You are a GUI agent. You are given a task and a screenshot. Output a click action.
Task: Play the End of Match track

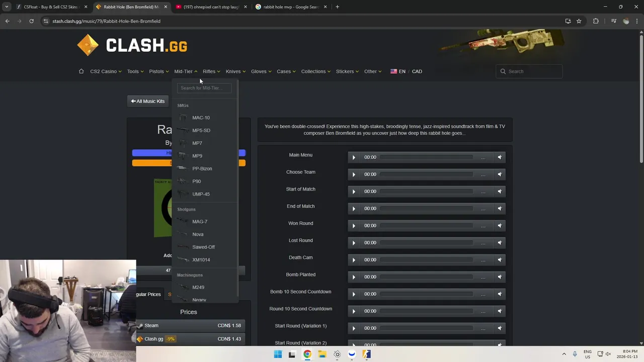354,209
